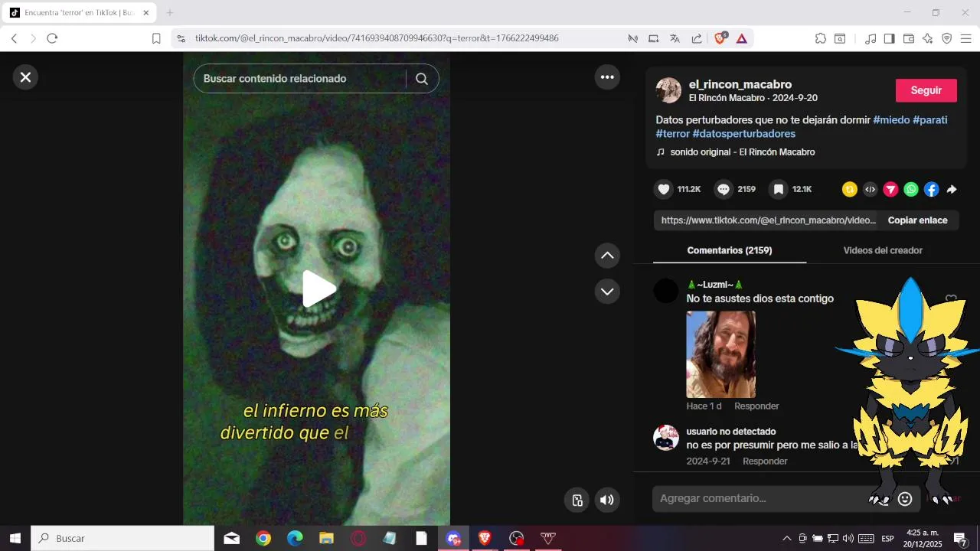Open Leo AI sparkle icon
This screenshot has width=980, height=551.
coord(928,38)
